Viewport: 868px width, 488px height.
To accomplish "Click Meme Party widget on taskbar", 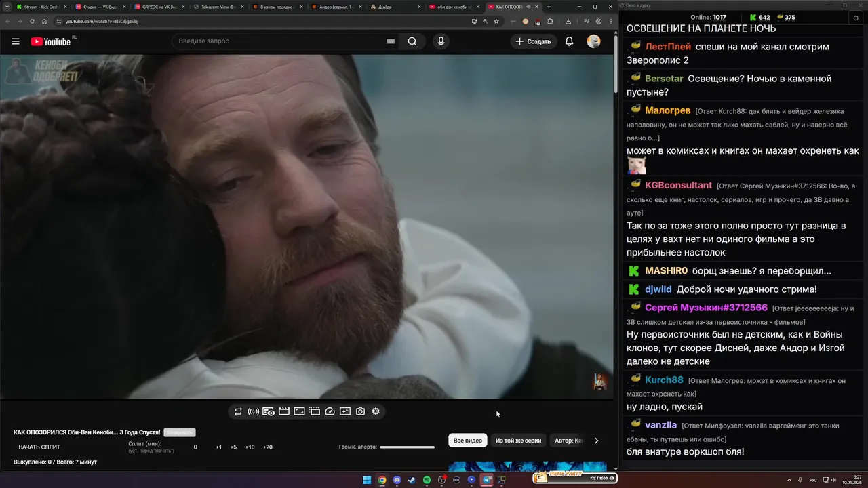I will point(575,477).
